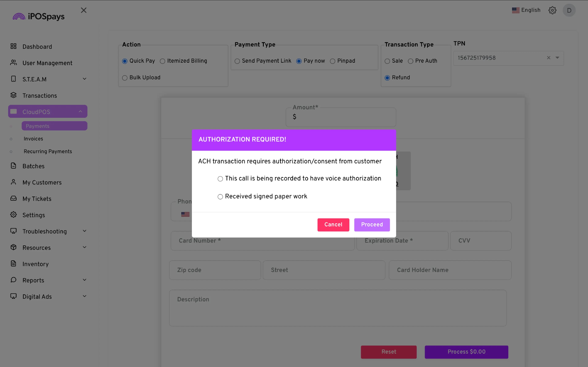Open the TPN dropdown arrow
This screenshot has width=588, height=367.
[x=557, y=58]
